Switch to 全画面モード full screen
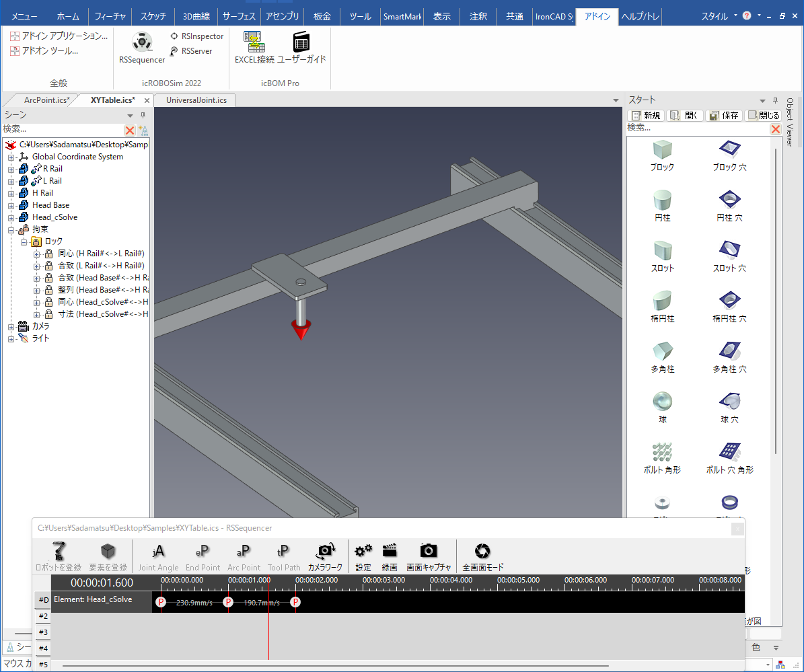Screen dimensions: 804x672 (x=482, y=557)
